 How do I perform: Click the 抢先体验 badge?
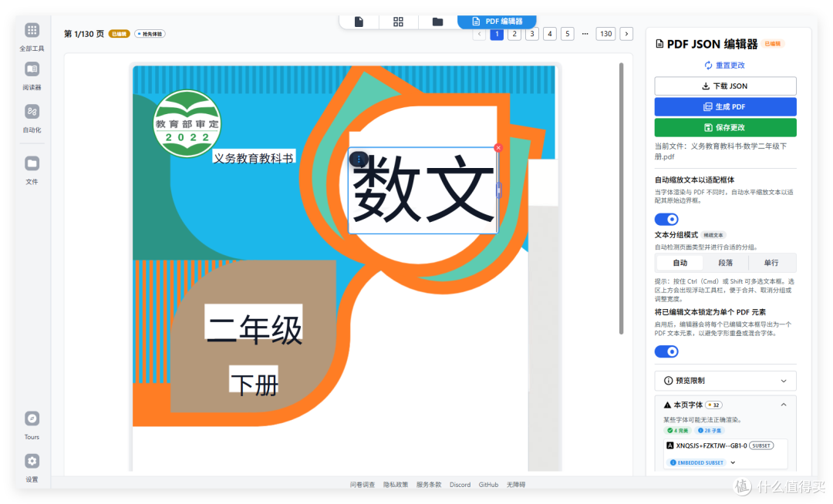(150, 34)
